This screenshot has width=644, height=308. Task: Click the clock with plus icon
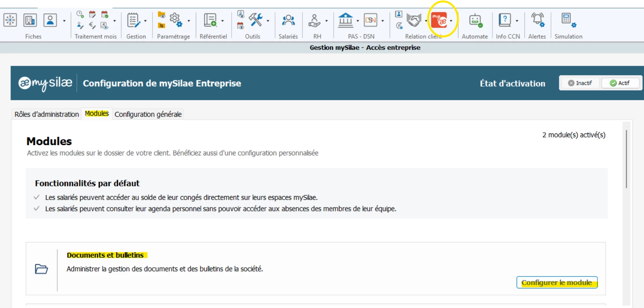click(x=80, y=14)
